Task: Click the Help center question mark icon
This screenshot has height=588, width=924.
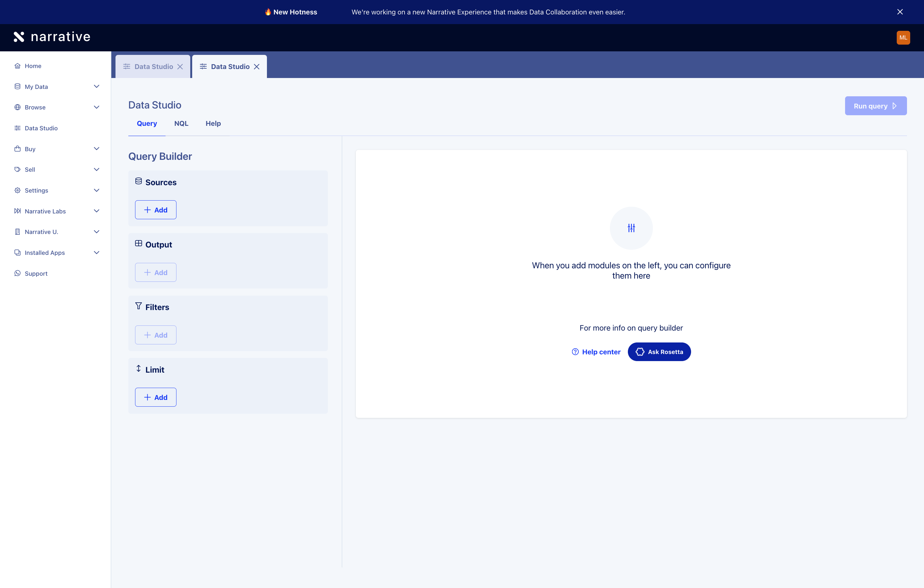Action: (575, 351)
